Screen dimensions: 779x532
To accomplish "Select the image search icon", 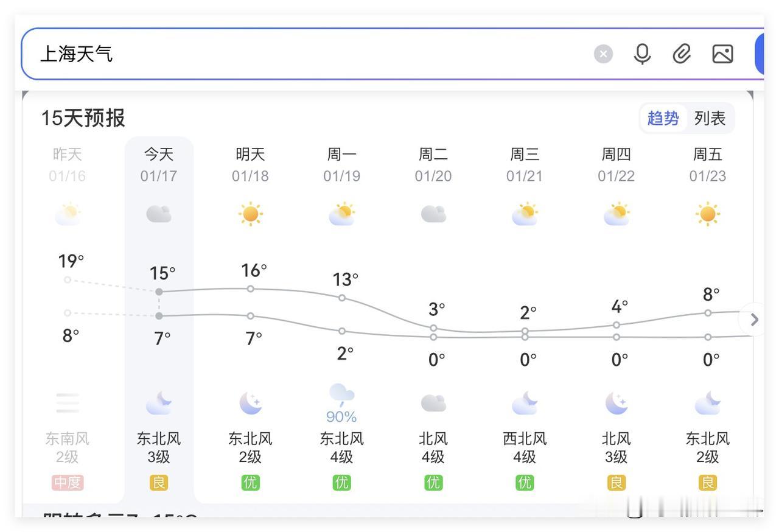I will (722, 54).
